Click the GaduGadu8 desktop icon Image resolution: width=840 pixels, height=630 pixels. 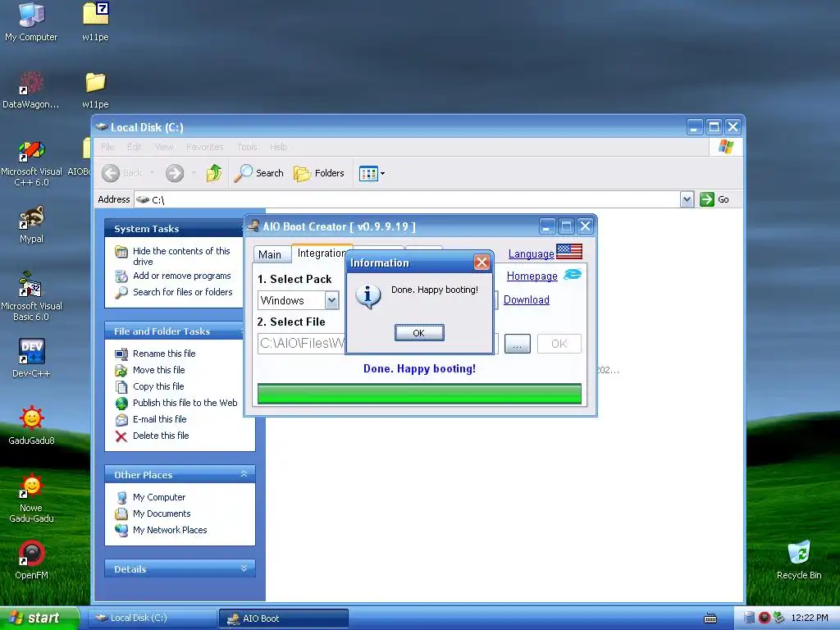(32, 426)
